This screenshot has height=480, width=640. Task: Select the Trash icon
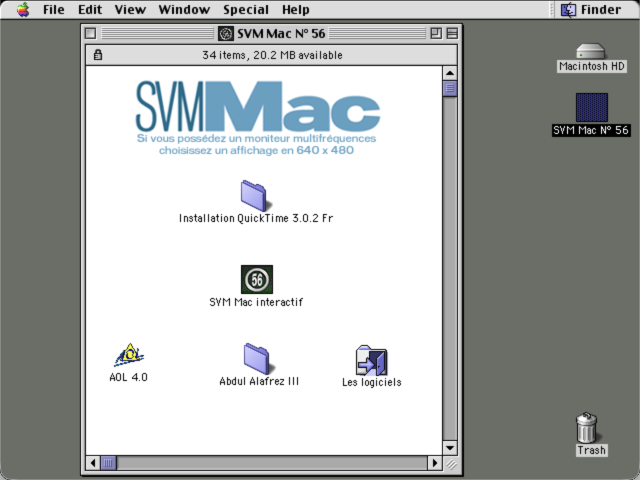point(587,427)
